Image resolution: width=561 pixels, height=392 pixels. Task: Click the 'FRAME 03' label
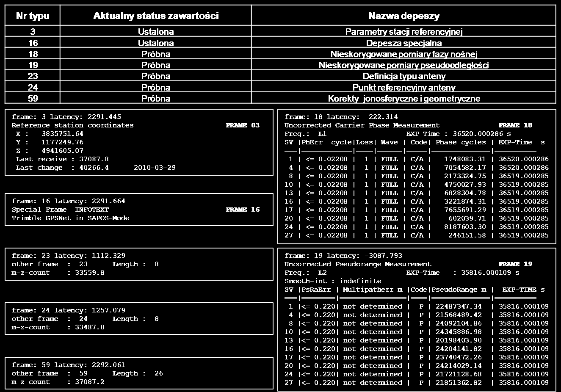coord(243,125)
